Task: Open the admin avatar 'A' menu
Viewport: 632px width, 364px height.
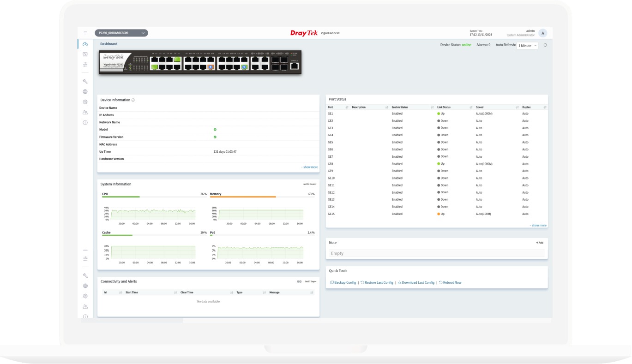Action: [x=543, y=33]
